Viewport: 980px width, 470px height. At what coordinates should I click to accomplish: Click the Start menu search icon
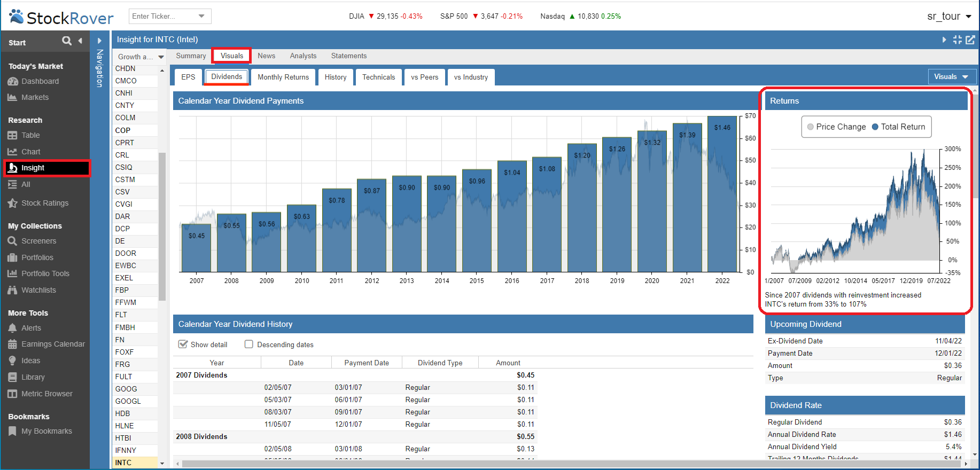[67, 41]
